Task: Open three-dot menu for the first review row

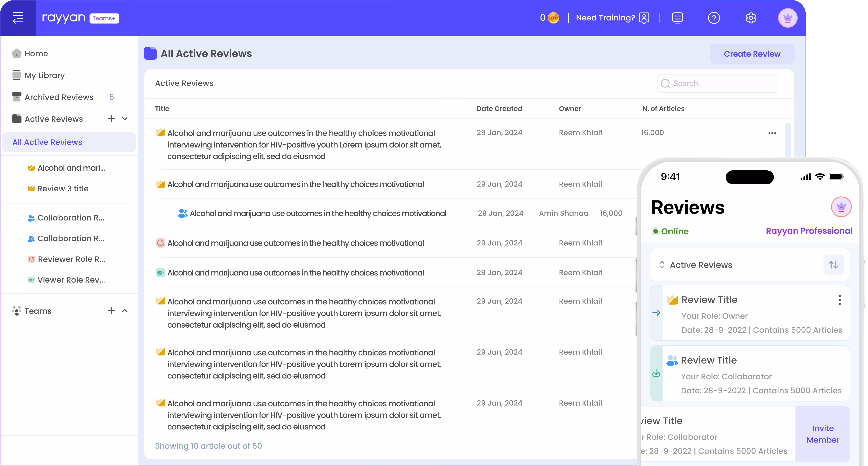Action: tap(772, 133)
